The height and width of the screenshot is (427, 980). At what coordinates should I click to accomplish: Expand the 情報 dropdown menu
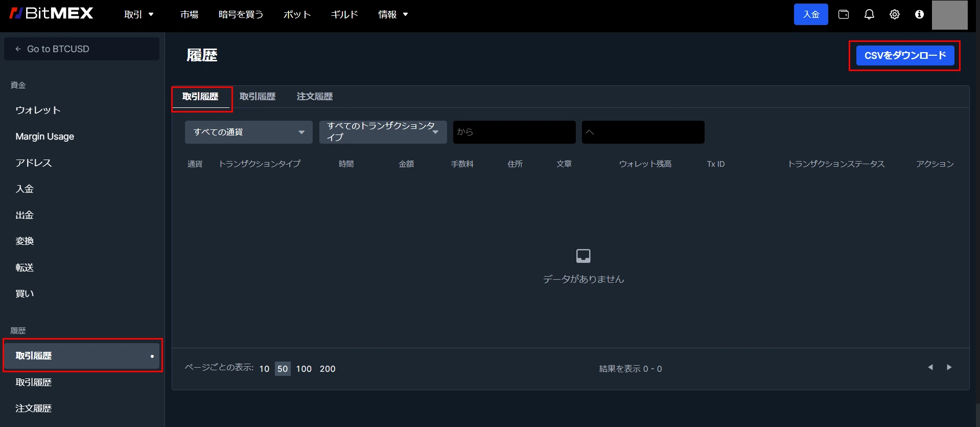pyautogui.click(x=393, y=14)
